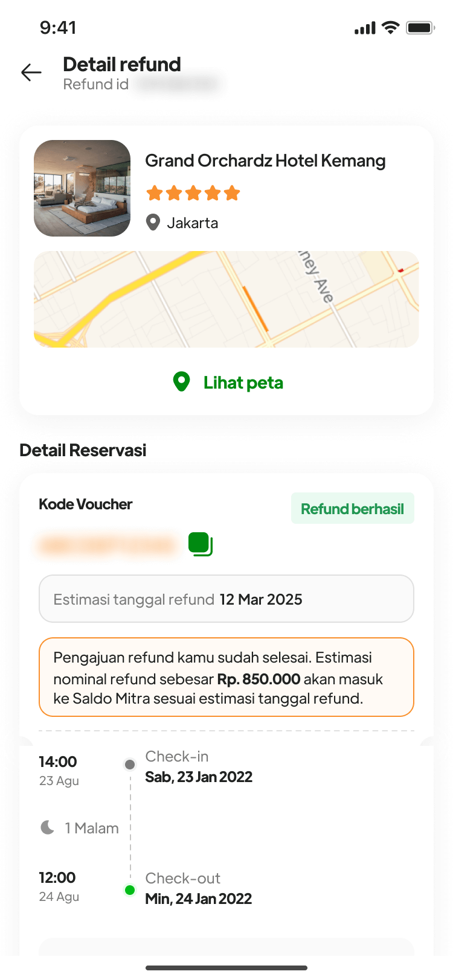Tap the back arrow icon
Screen dimensions: 453x980
31,73
